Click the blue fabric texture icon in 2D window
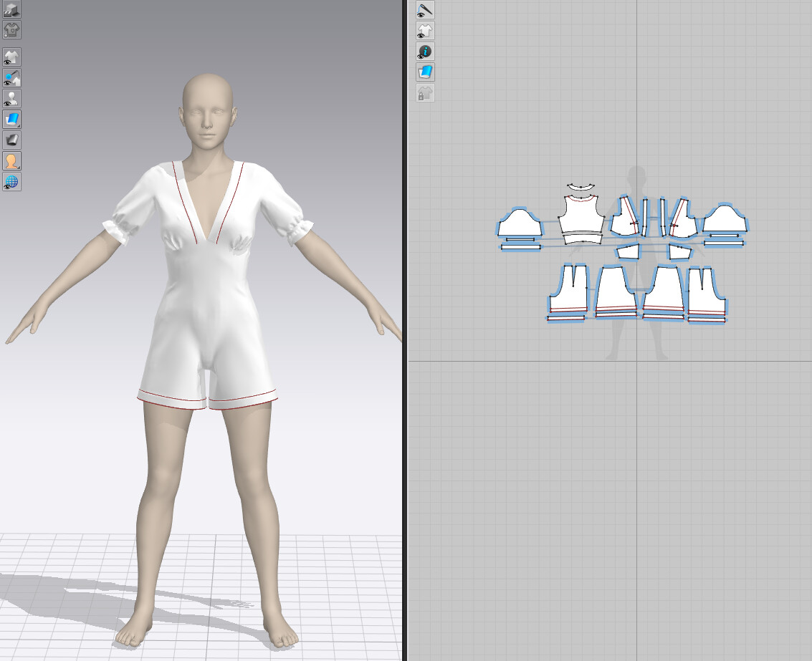The width and height of the screenshot is (812, 661). [x=425, y=72]
